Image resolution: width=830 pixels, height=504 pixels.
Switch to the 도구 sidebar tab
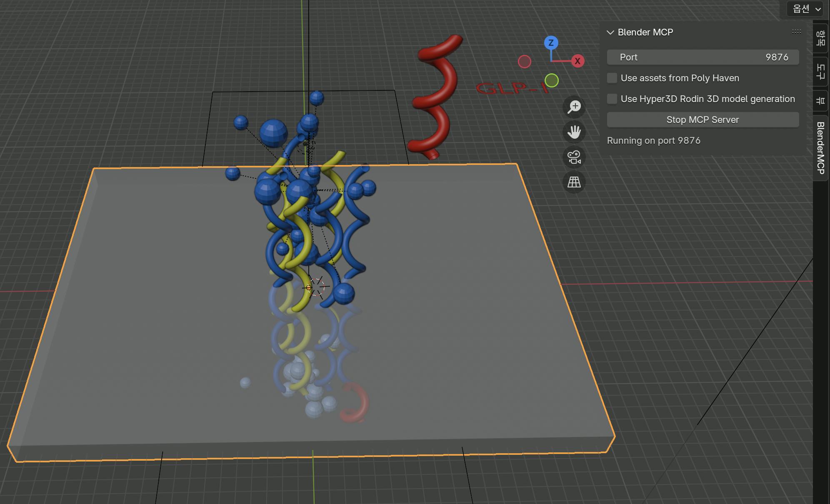(x=820, y=71)
